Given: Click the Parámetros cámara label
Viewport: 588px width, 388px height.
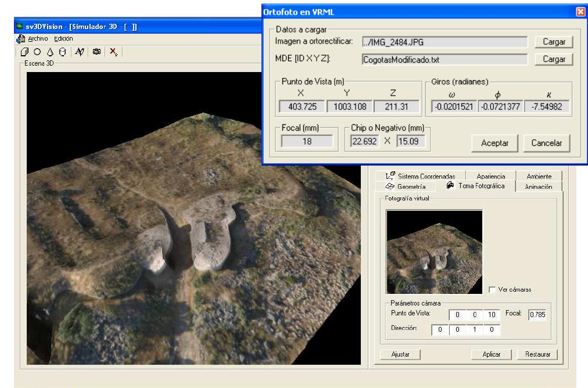Looking at the screenshot, I should click(415, 303).
